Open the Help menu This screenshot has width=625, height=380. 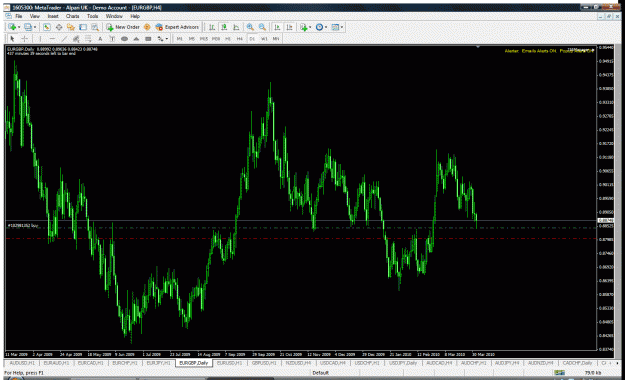coord(135,16)
